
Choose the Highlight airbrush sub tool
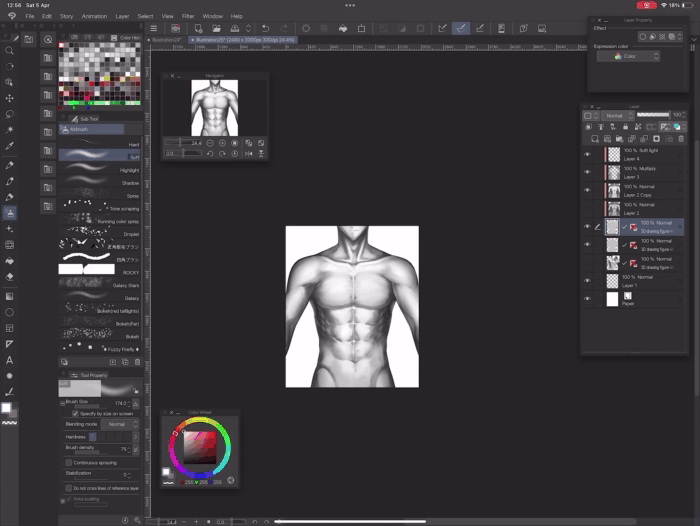click(98, 170)
